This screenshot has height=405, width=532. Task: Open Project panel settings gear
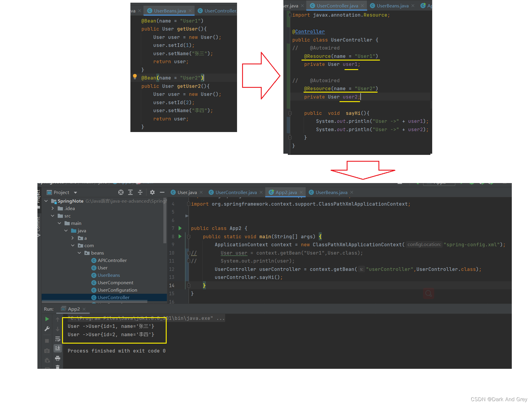point(152,192)
